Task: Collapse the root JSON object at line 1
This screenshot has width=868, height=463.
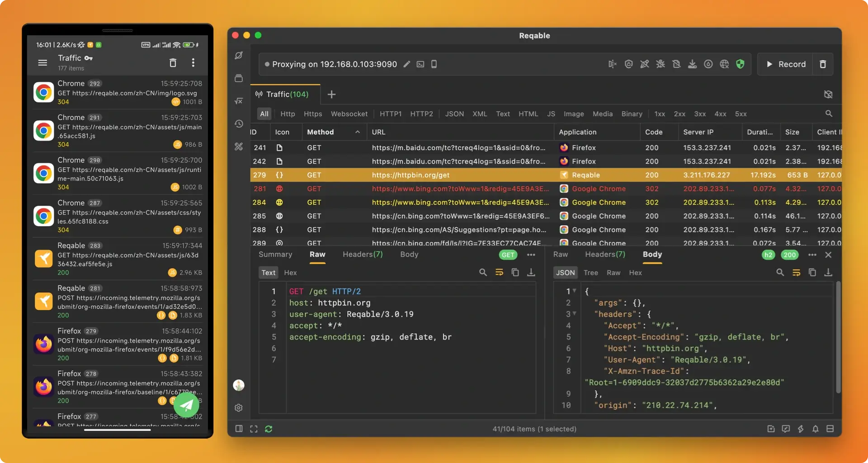Action: [574, 291]
